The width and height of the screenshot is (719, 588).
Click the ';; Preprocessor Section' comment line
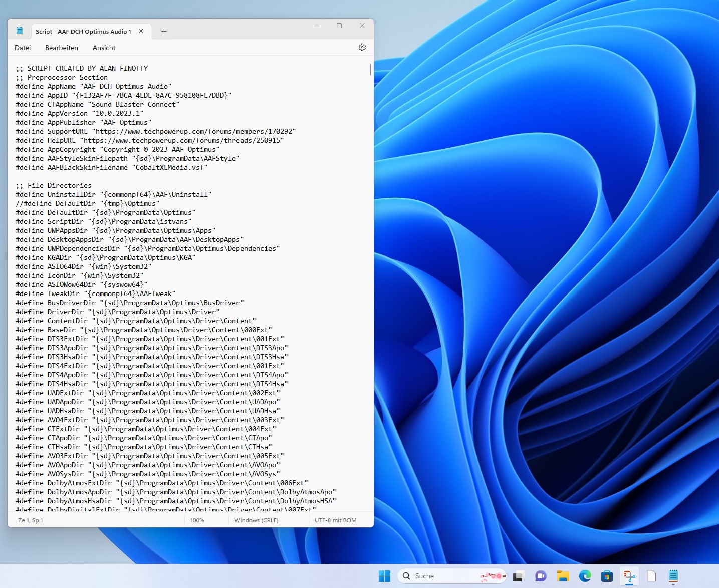point(62,77)
